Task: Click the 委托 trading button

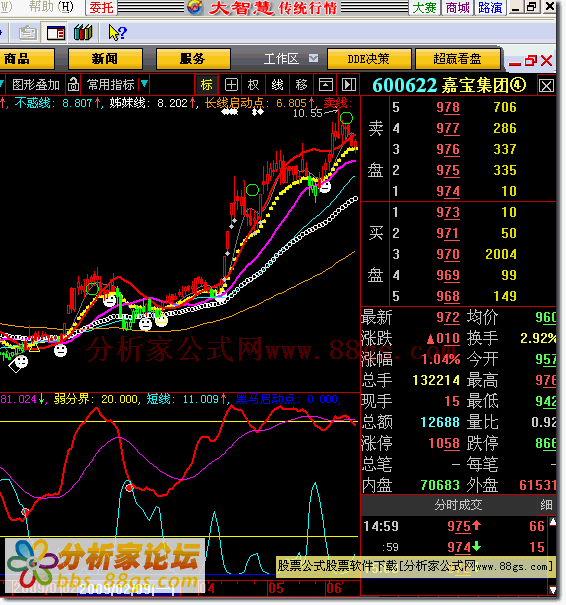Action: 101,7
